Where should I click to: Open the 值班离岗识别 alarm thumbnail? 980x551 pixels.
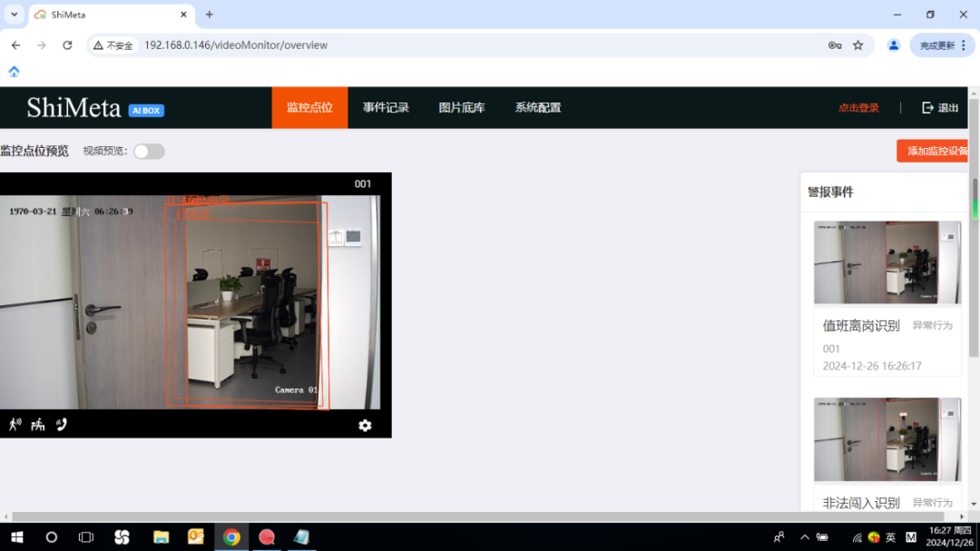(x=887, y=262)
